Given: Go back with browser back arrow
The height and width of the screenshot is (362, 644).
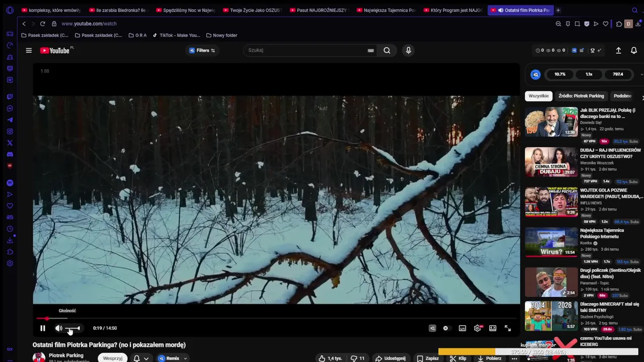Looking at the screenshot, I should pos(24,24).
